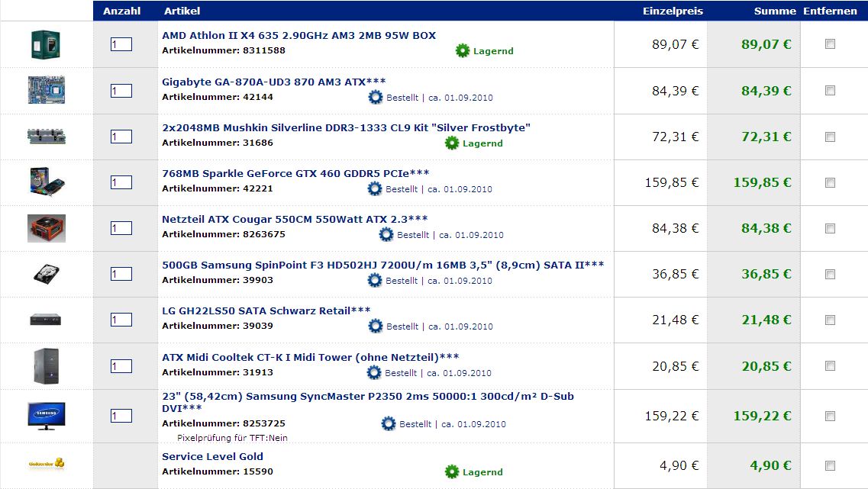Screen dimensions: 868x489
Task: Click the green stock gear icon for Mushkin Silverline
Action: (452, 143)
